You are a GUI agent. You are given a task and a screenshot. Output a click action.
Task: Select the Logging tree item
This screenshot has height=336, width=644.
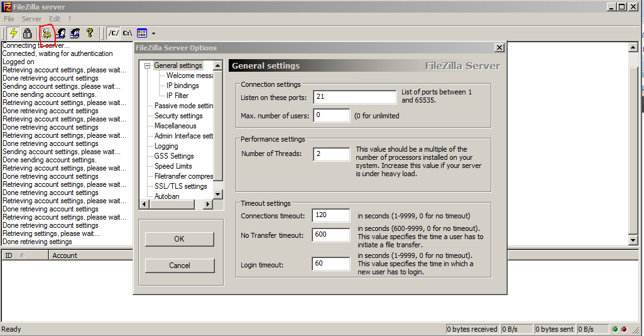coord(166,146)
